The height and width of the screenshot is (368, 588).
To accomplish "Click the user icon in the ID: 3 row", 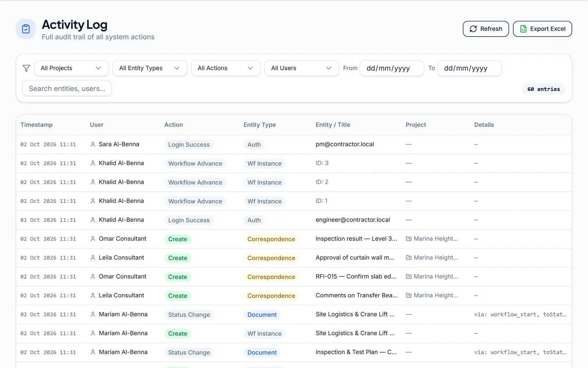I will tap(93, 163).
